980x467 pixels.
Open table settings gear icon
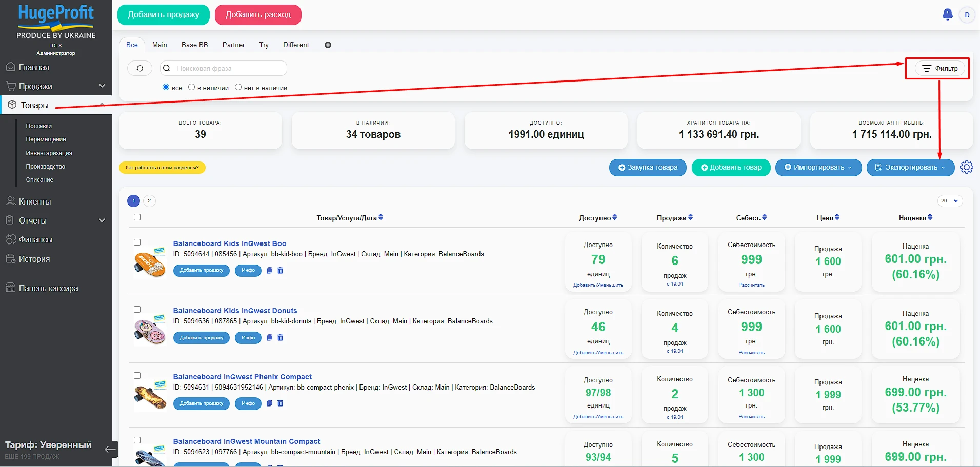pos(966,167)
